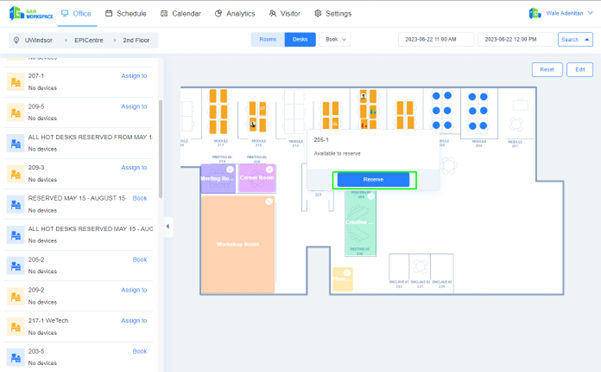Viewport: 601px width, 372px height.
Task: Click the start date-time field
Action: click(x=436, y=39)
